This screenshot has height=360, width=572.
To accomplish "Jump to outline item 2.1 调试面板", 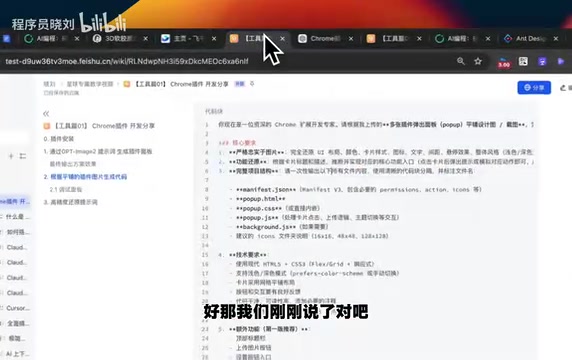I will pyautogui.click(x=66, y=189).
